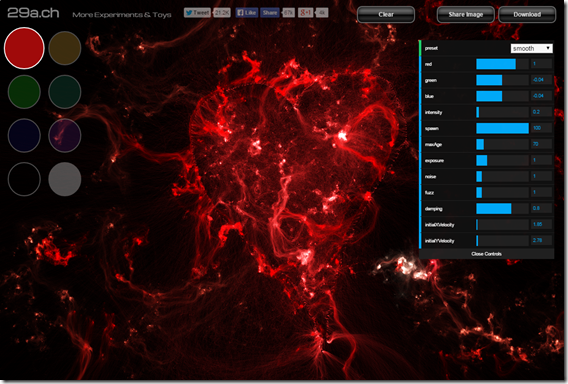Click the spawn label
The width and height of the screenshot is (568, 384).
[431, 129]
